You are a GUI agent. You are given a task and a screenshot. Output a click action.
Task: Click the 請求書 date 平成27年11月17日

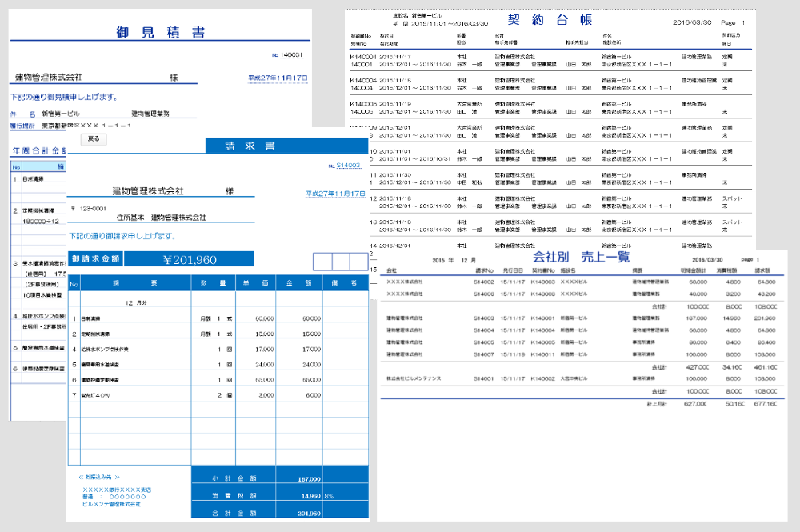click(336, 194)
